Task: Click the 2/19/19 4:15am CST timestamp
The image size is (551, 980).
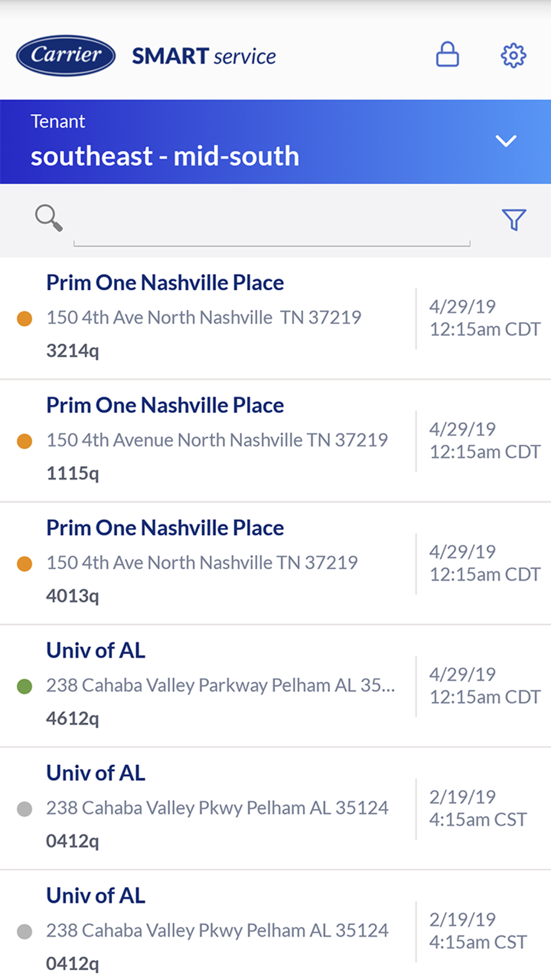Action: (x=478, y=808)
